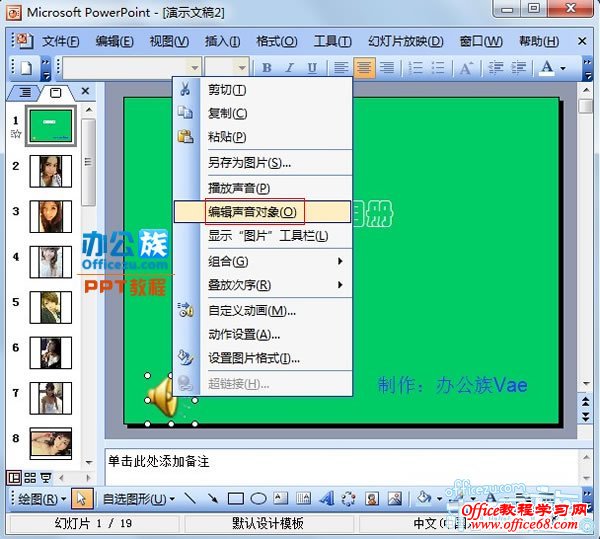Insert WordArt
This screenshot has width=600, height=539.
(x=326, y=499)
